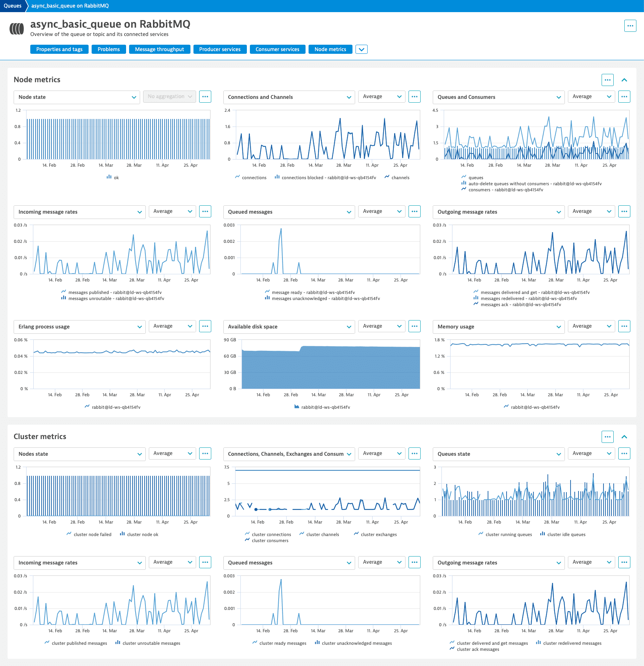Jump to Consumer services section

(x=278, y=49)
